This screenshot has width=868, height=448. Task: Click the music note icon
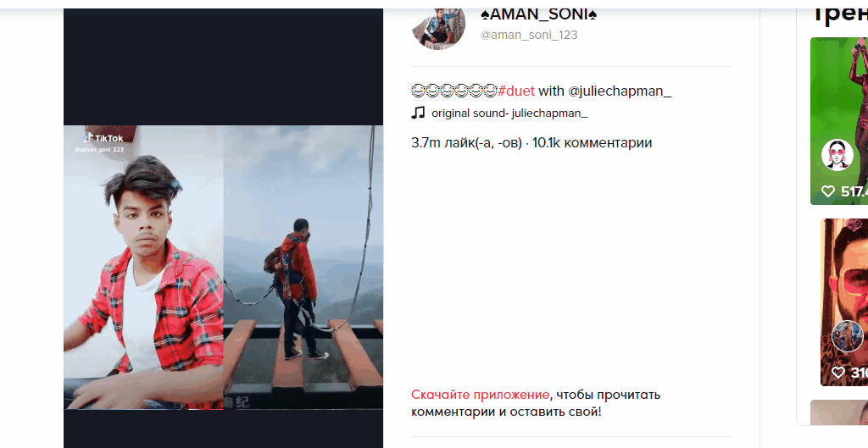[418, 113]
